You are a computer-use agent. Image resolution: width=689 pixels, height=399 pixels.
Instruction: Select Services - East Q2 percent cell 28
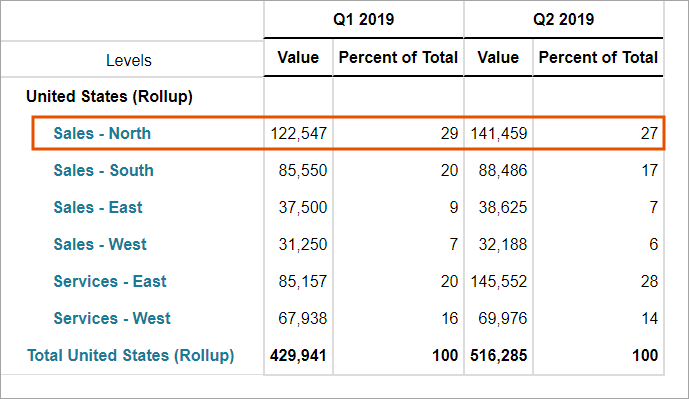point(649,281)
